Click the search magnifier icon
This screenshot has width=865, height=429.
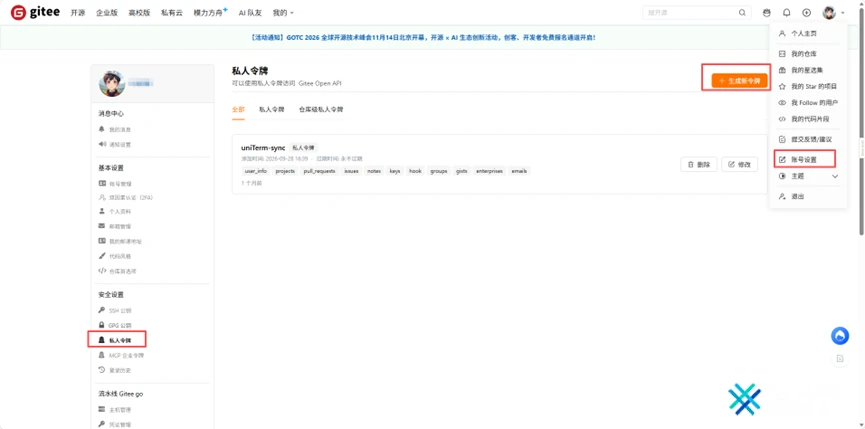[742, 13]
